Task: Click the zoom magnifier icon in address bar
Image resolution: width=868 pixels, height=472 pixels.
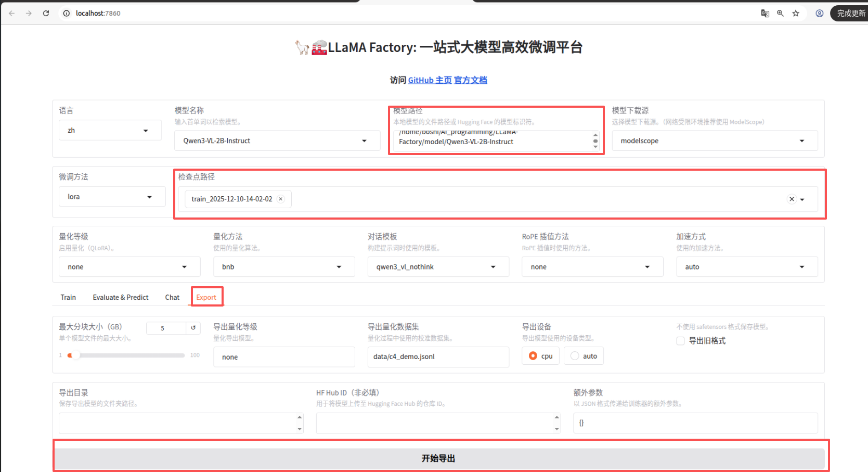Action: click(x=780, y=14)
